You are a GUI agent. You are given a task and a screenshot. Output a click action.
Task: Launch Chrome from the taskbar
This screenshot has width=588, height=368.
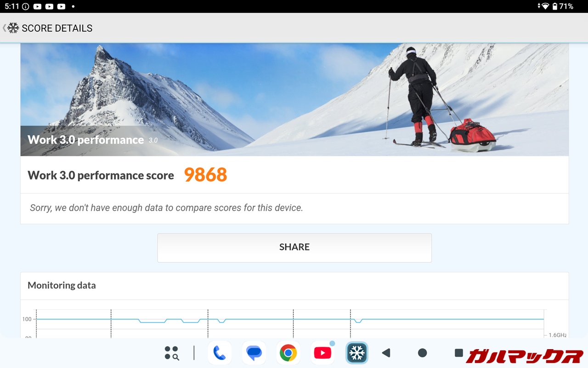click(x=288, y=353)
